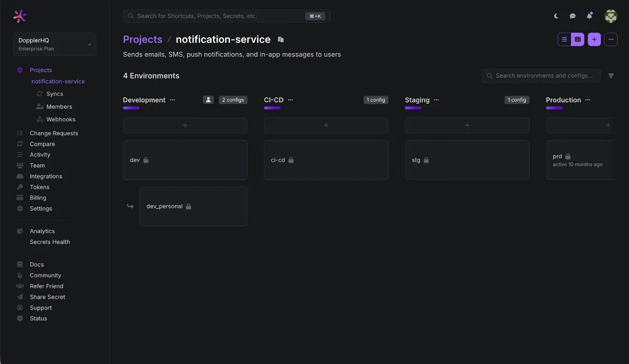629x364 pixels.
Task: Open Share Secret link
Action: [x=47, y=297]
